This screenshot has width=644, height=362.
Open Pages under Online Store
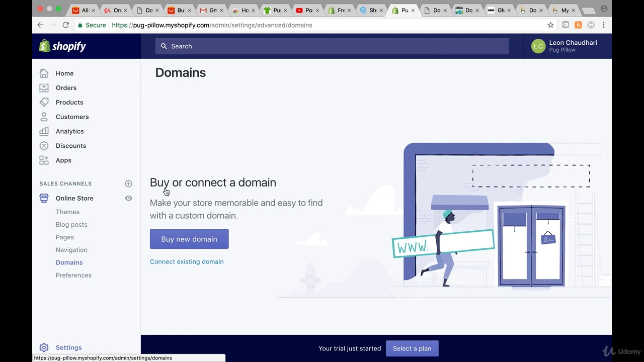coord(65,237)
